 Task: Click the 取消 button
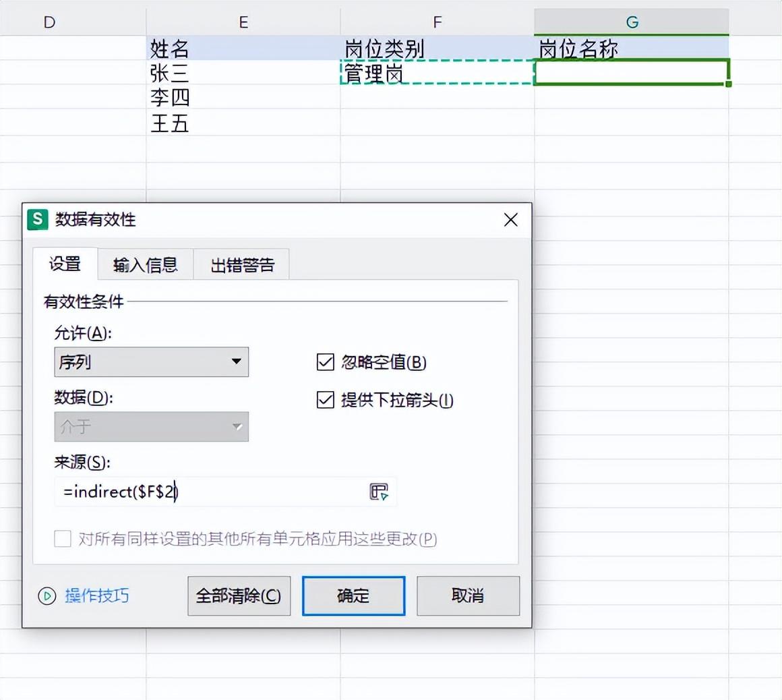click(x=468, y=595)
